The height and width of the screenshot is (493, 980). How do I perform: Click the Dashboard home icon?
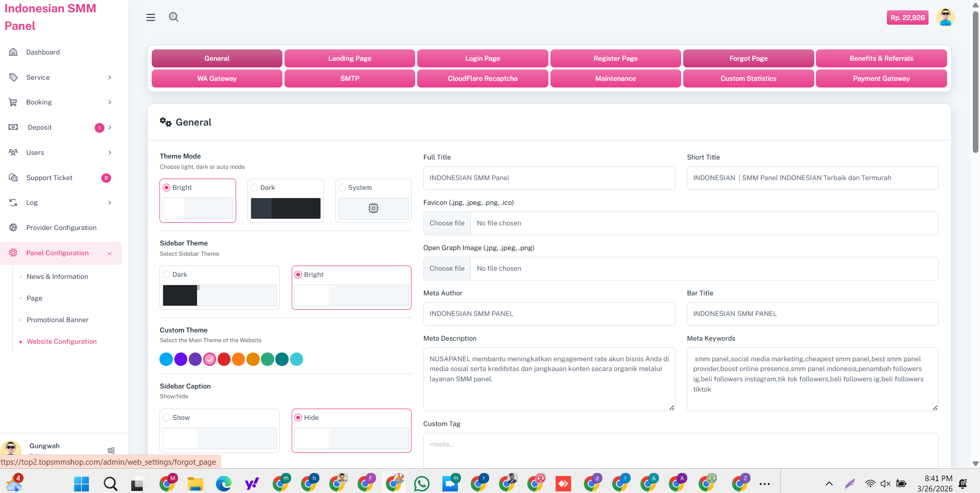13,52
